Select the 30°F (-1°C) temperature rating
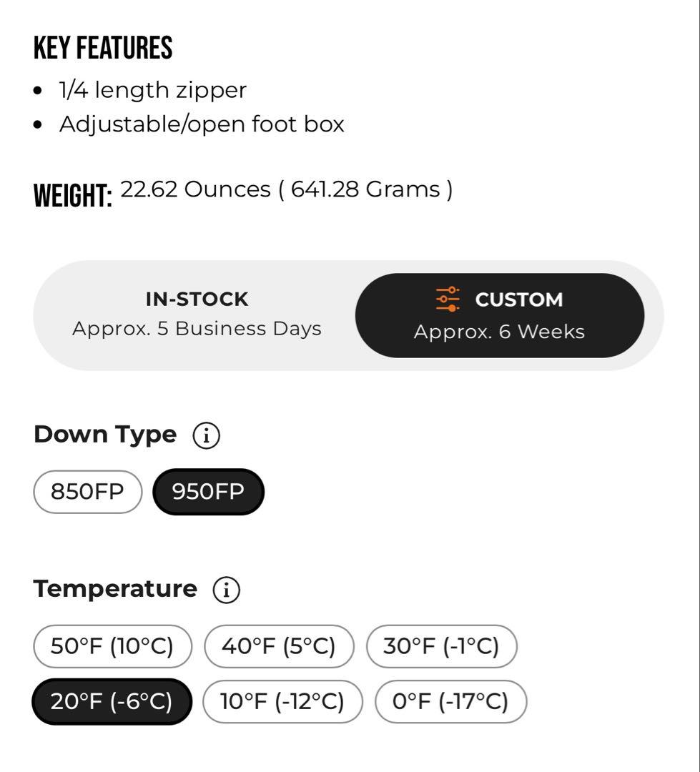The height and width of the screenshot is (772, 700). (441, 646)
